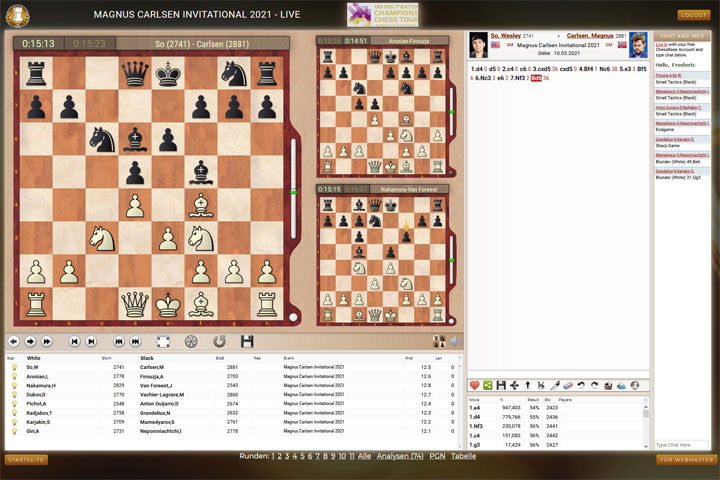720x480 pixels.
Task: Select the Pichot,A vs Anton Guijarro row
Action: tap(231, 404)
